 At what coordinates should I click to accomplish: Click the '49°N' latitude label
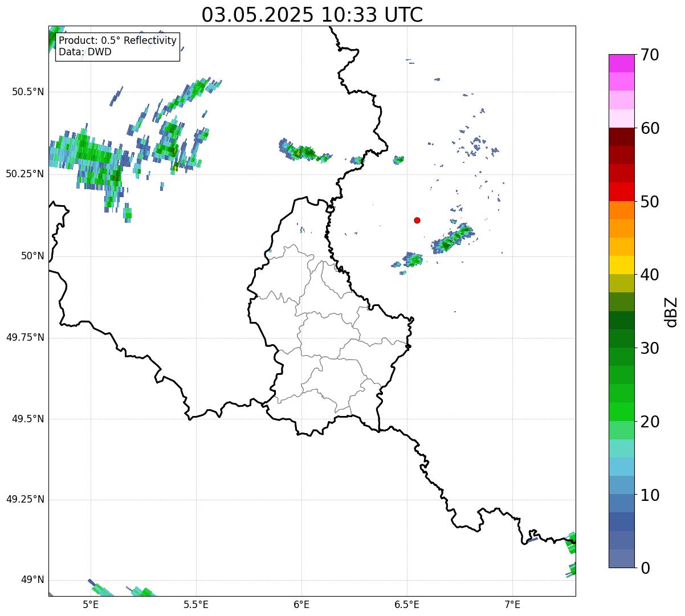[32, 580]
